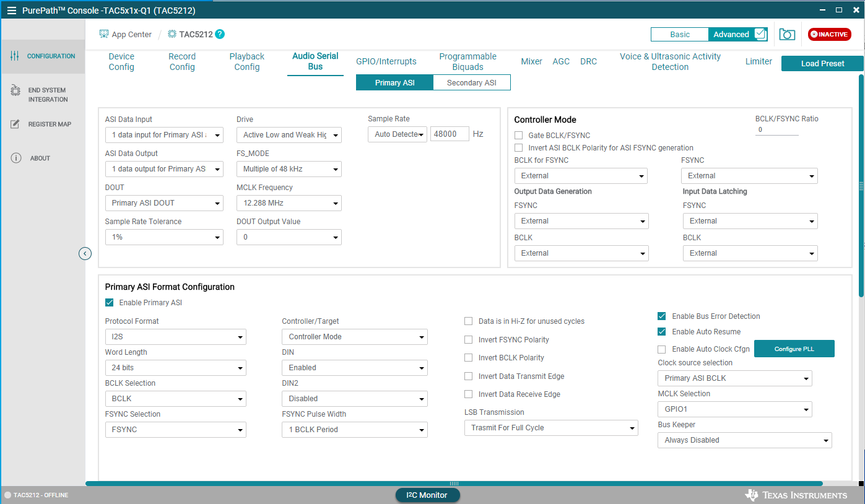
Task: Enable Invert BCLK Polarity
Action: click(469, 358)
